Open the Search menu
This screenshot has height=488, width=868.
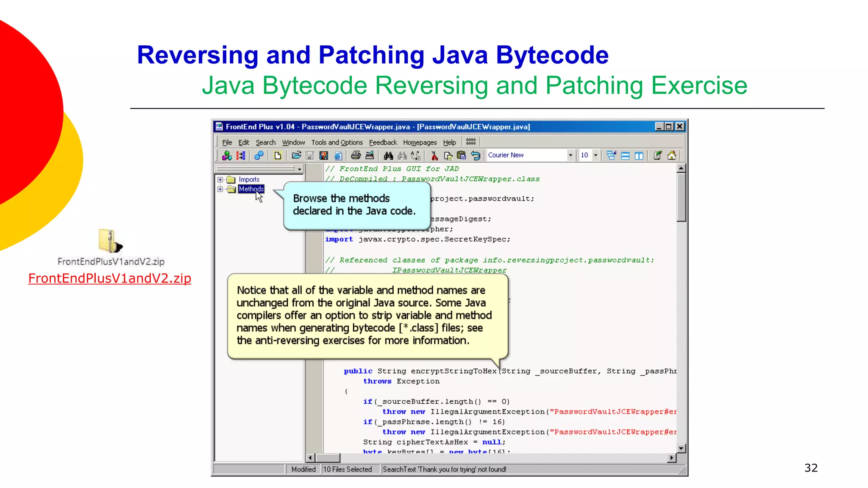pyautogui.click(x=266, y=142)
